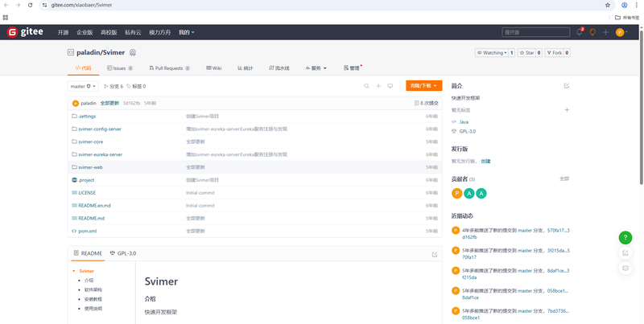This screenshot has width=644, height=324.
Task: Open the browser profile icon
Action: 625,5
